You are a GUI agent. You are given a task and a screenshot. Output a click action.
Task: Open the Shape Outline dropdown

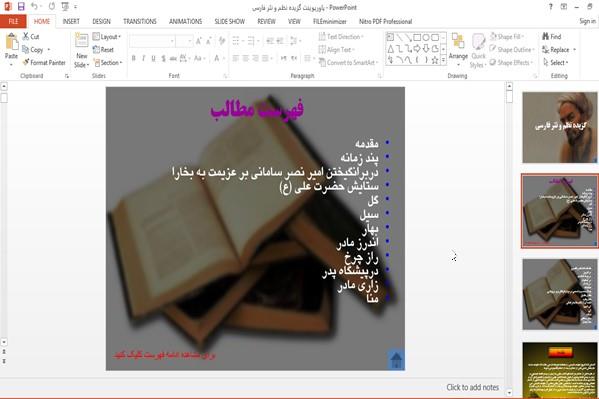pyautogui.click(x=512, y=49)
